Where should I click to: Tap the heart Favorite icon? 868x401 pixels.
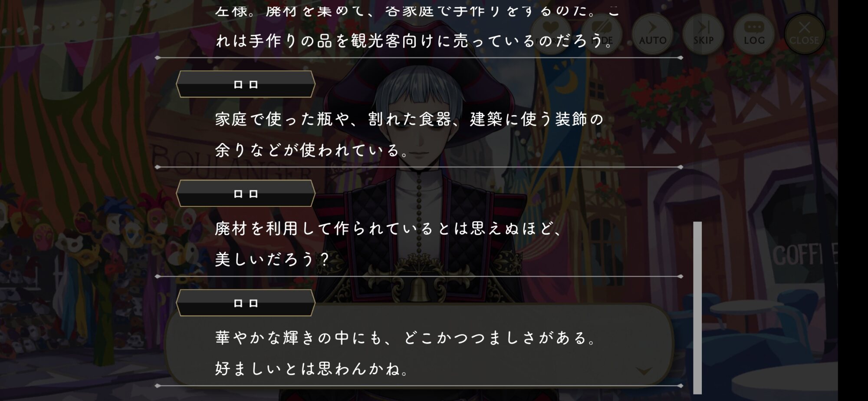550,33
